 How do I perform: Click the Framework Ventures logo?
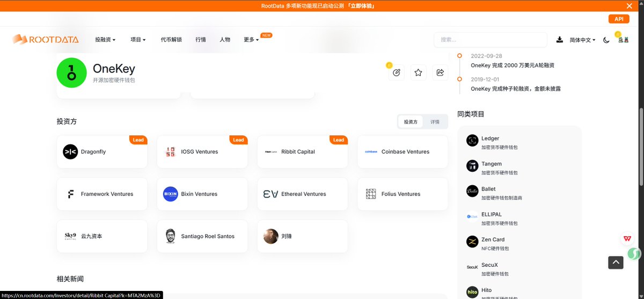(70, 194)
